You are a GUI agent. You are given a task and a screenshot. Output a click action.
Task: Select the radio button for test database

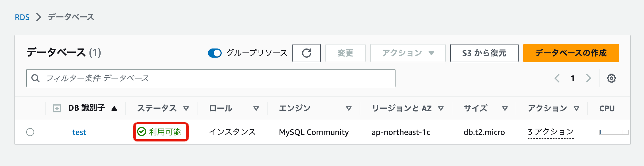point(30,132)
